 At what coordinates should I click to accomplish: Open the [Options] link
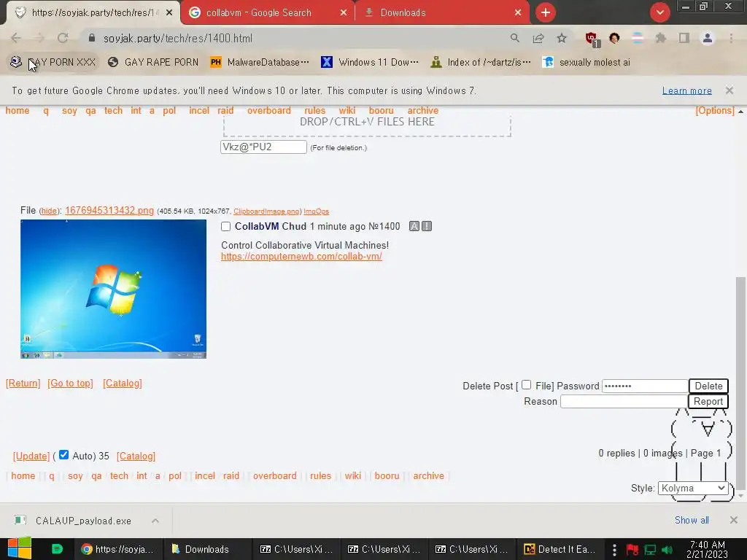click(x=715, y=111)
